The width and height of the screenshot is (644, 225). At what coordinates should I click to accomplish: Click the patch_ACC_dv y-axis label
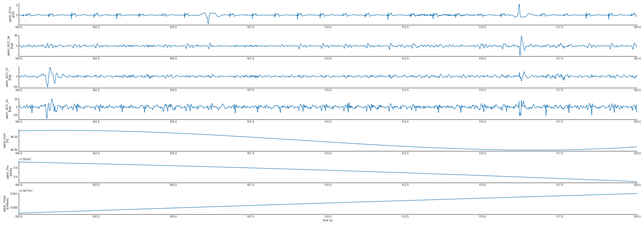coord(8,109)
